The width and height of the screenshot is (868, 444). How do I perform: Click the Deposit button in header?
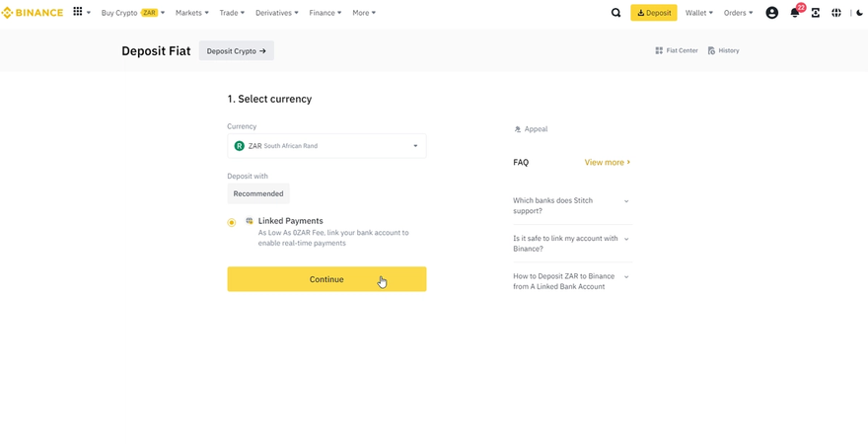click(x=654, y=13)
